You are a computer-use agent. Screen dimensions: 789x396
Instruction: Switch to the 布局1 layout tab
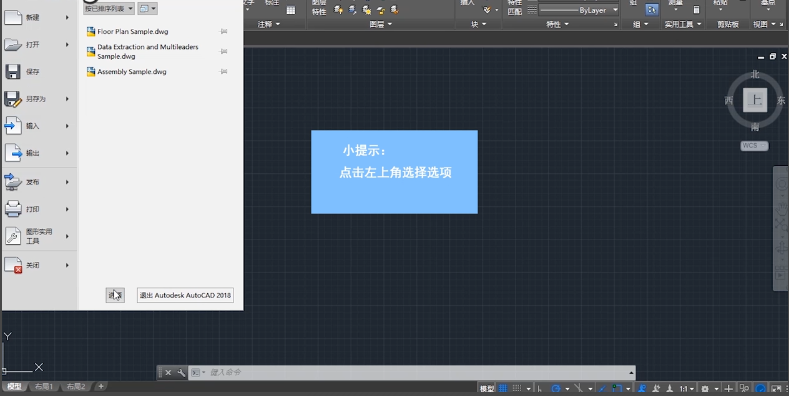click(44, 386)
